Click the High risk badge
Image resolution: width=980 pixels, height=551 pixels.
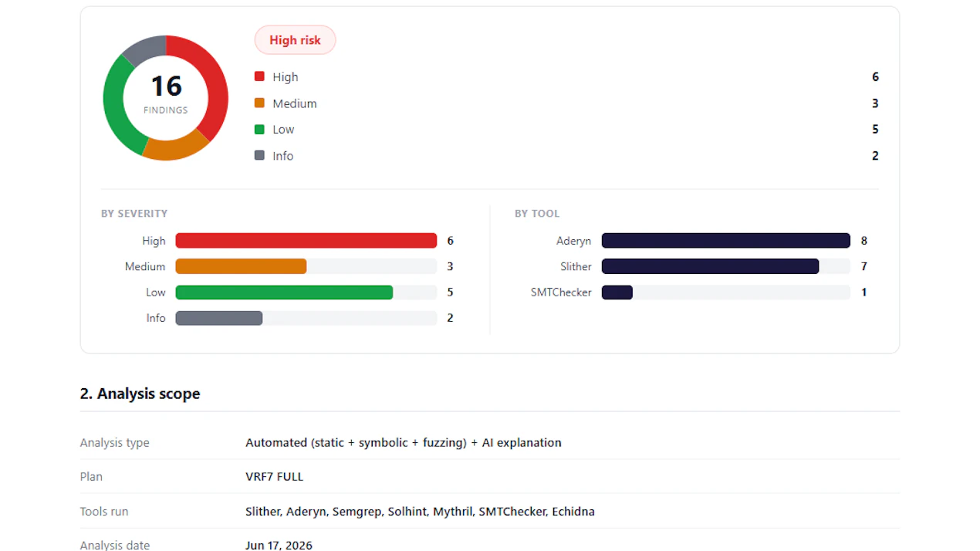tap(295, 40)
